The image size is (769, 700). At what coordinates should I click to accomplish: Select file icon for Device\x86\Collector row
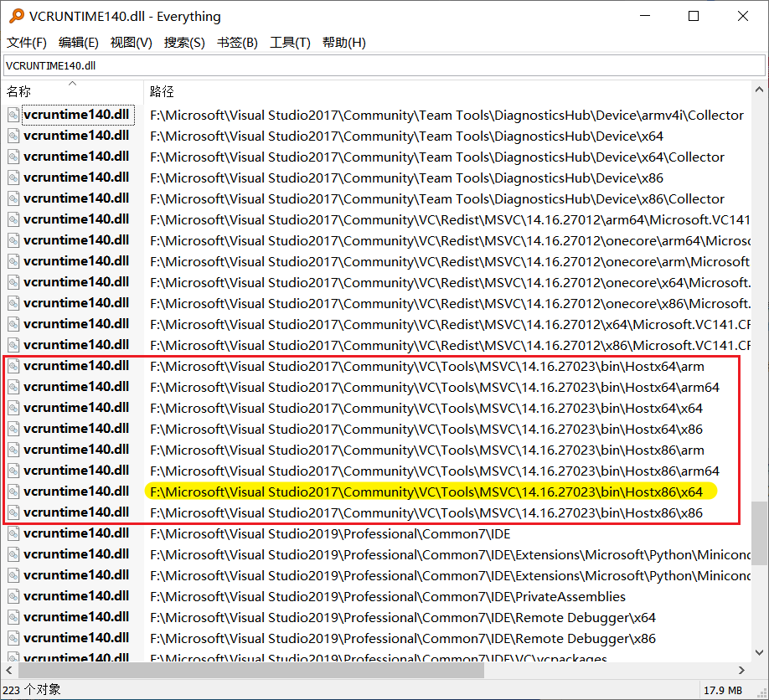click(13, 199)
